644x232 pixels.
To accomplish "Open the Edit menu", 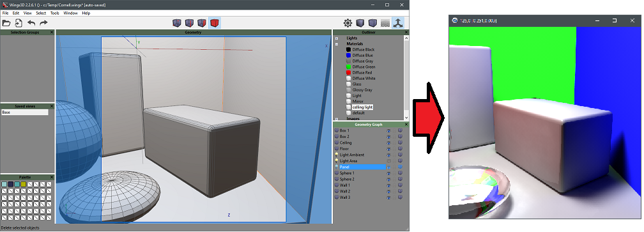I will [16, 13].
